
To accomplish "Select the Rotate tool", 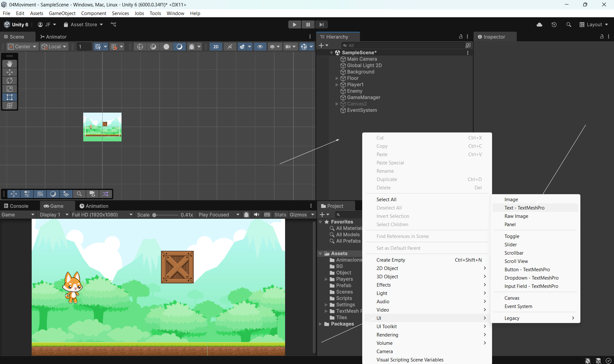I will coord(10,81).
